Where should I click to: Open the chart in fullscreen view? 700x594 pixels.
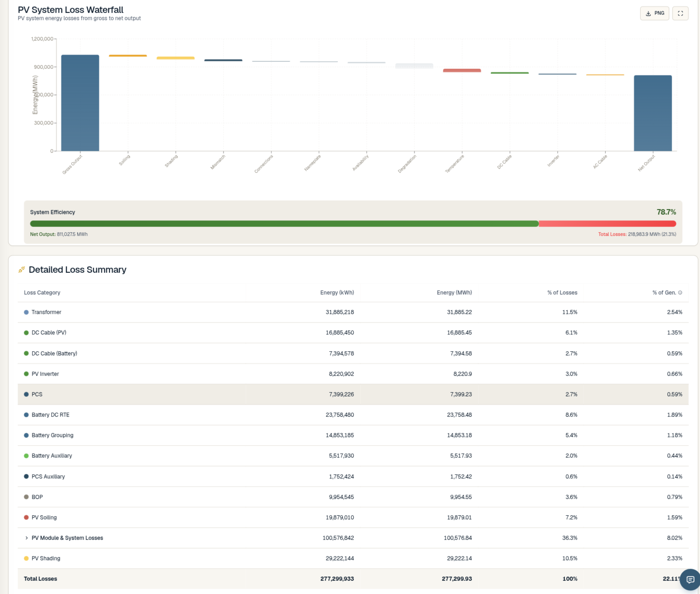coord(680,13)
